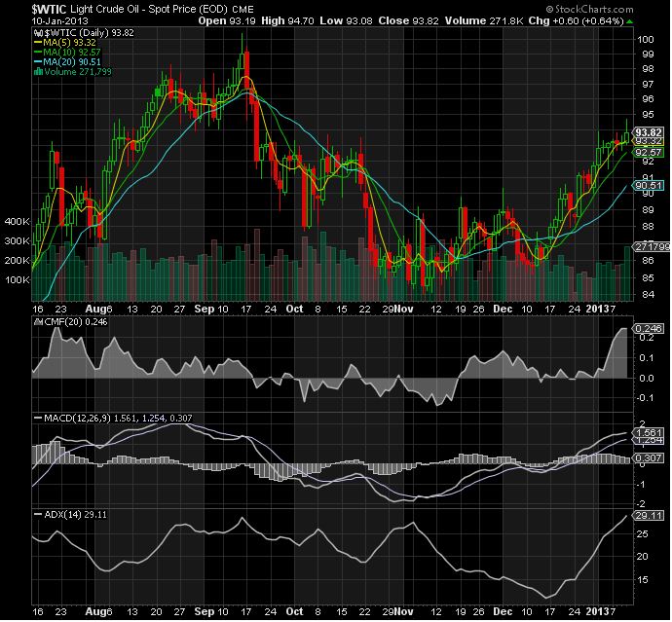Click the 0.2 label on the CMF axis
The image size is (672, 622).
tap(647, 338)
